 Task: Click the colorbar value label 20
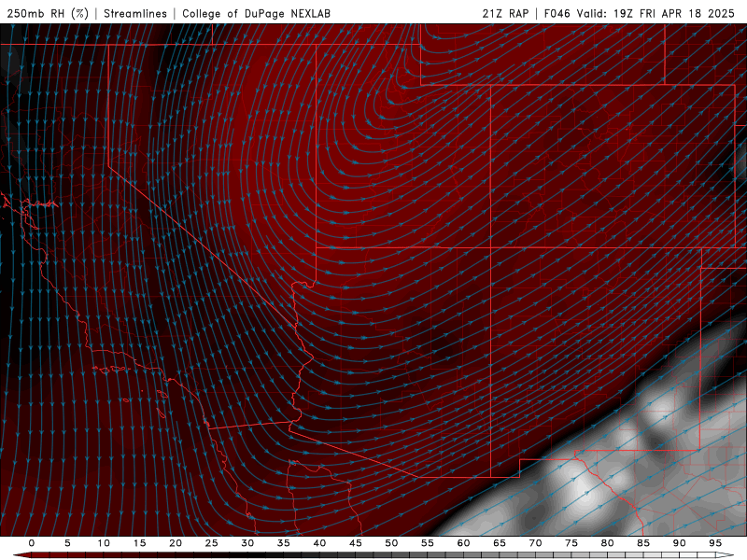pos(176,543)
